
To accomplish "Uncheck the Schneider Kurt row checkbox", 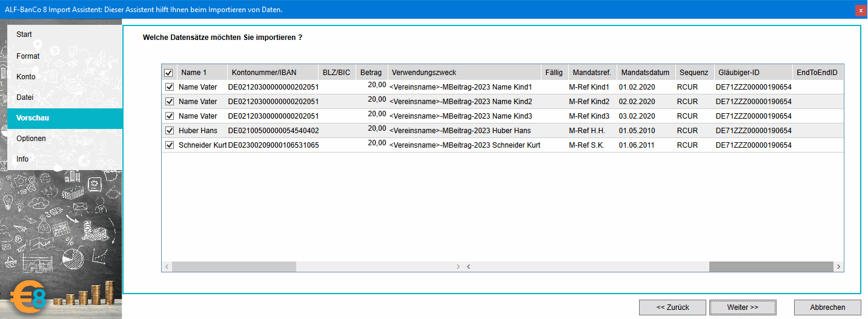I will coord(170,145).
